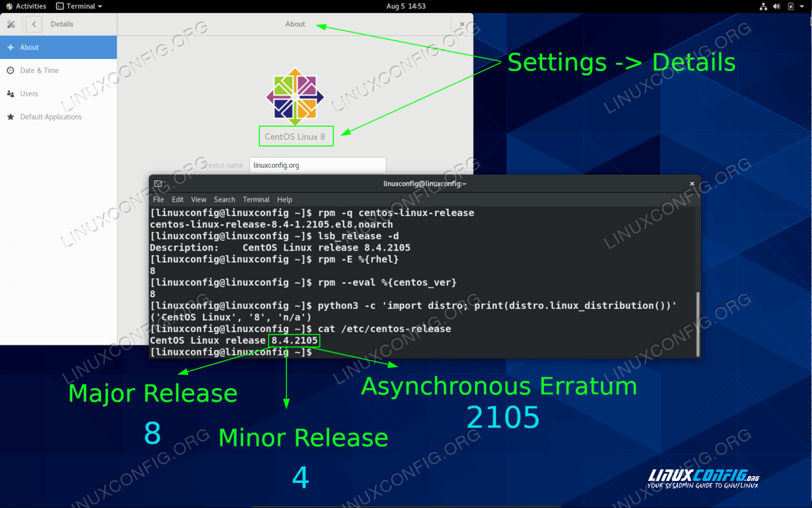Click the wired network status icon
The image size is (812, 508).
click(764, 6)
